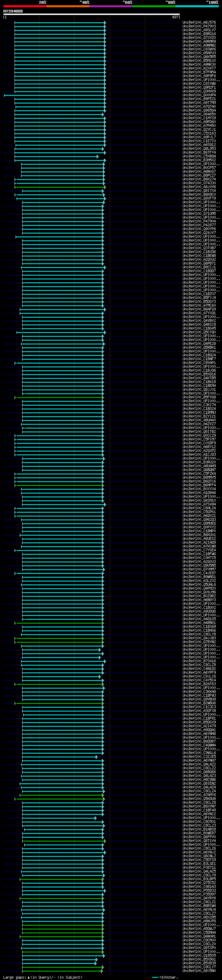
Task: Select the UniRef100_Q9XFT9 label
Action: [199, 198]
